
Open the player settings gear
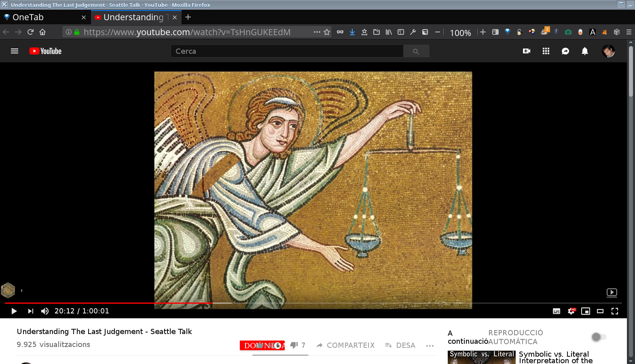pos(571,311)
